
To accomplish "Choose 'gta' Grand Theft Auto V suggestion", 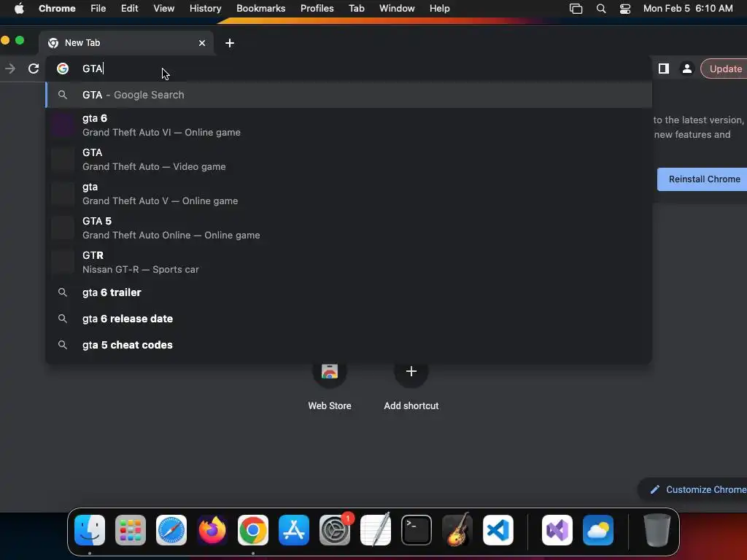I will [x=349, y=194].
